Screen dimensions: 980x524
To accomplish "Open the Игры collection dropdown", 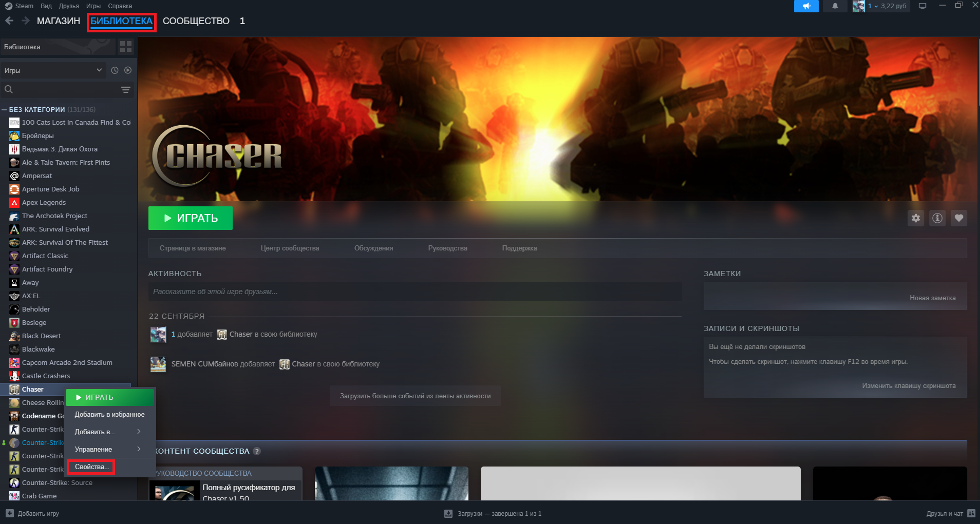I will pyautogui.click(x=53, y=70).
